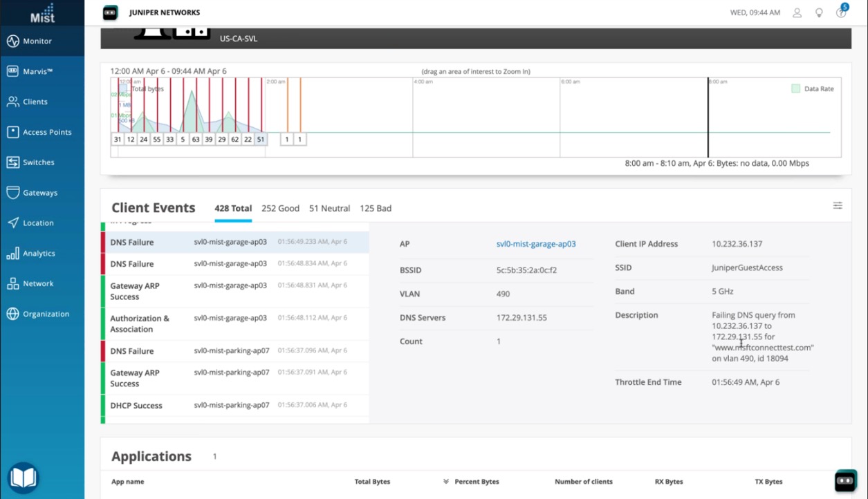Click the timeline bucket labeled 63

click(x=196, y=139)
